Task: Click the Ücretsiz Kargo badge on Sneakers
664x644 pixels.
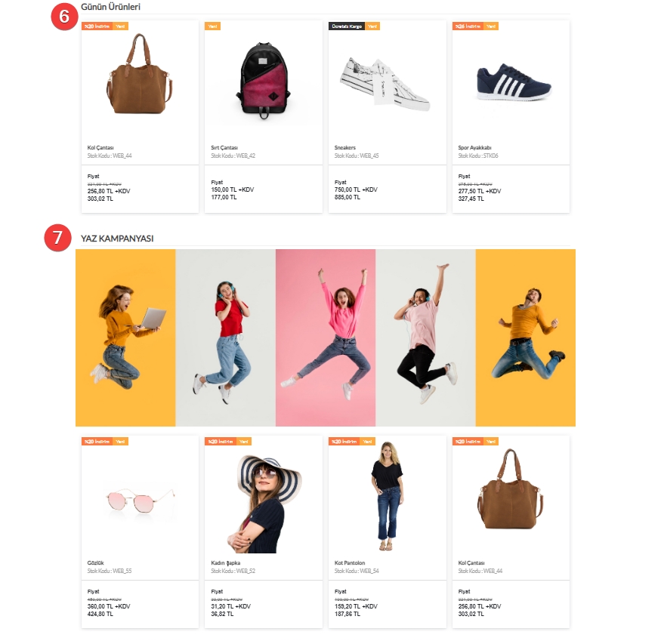Action: (x=347, y=26)
